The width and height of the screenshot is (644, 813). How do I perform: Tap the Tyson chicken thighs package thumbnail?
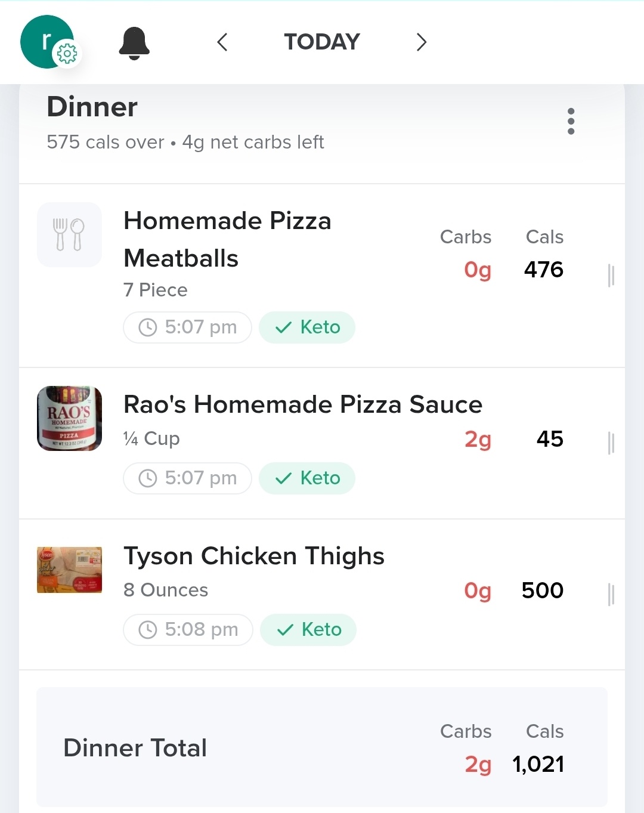pyautogui.click(x=69, y=570)
